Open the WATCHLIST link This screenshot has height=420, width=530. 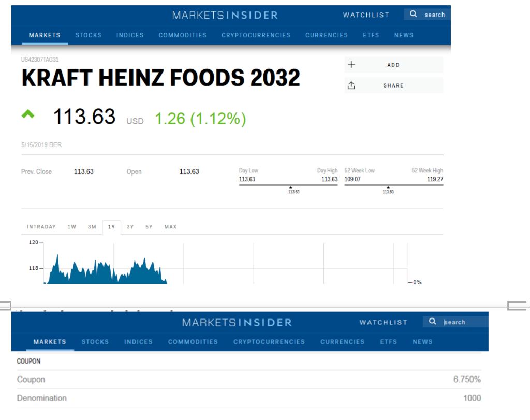point(366,15)
